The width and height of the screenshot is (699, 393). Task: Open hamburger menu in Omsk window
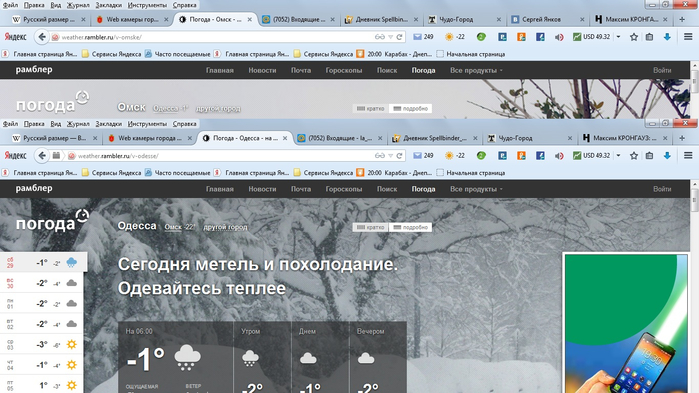(x=688, y=37)
